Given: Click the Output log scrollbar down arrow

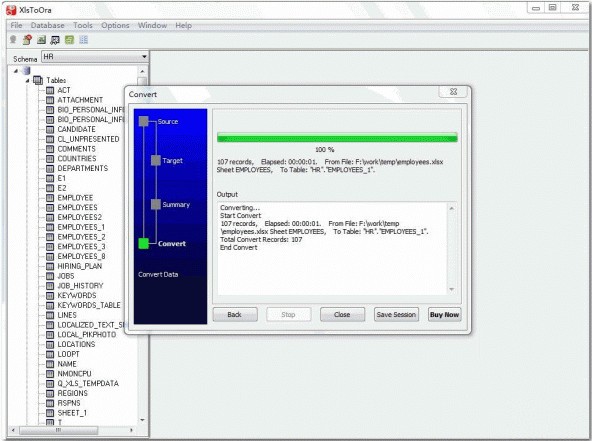Looking at the screenshot, I should coord(452,290).
